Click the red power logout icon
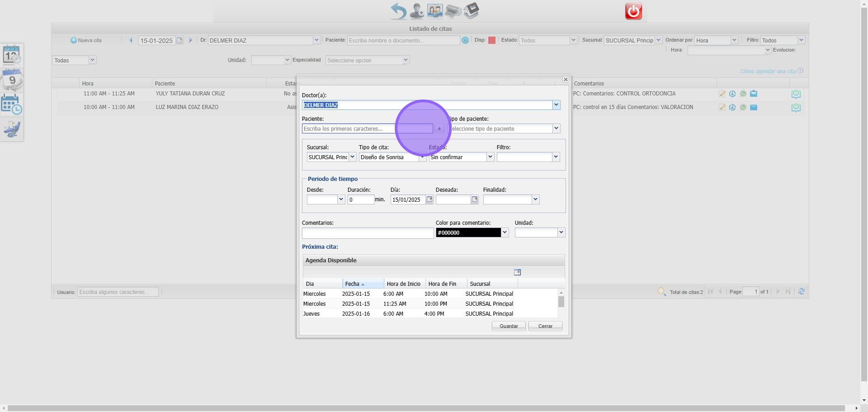 tap(633, 11)
